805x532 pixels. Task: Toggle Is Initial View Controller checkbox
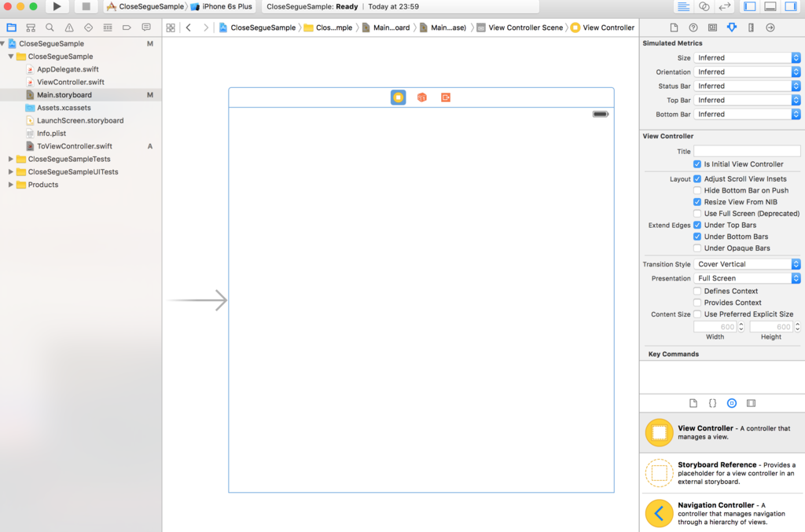click(x=697, y=164)
